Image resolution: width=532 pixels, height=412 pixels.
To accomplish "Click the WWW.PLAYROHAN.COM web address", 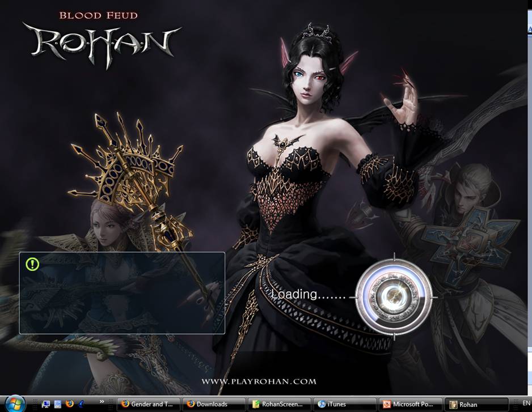I will 259,381.
